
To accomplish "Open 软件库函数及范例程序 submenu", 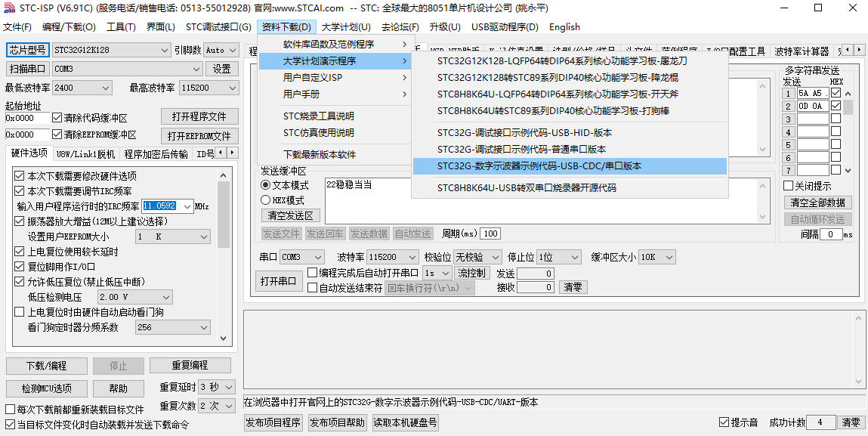I will [335, 45].
